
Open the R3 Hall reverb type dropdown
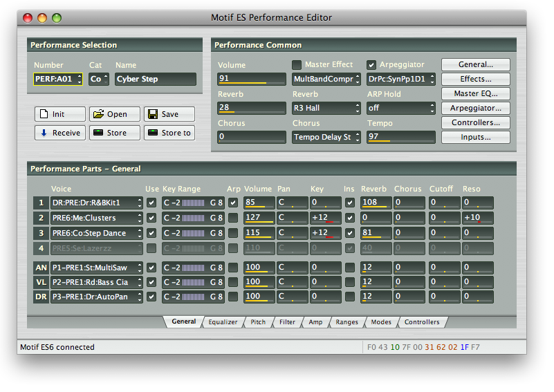pyautogui.click(x=326, y=108)
